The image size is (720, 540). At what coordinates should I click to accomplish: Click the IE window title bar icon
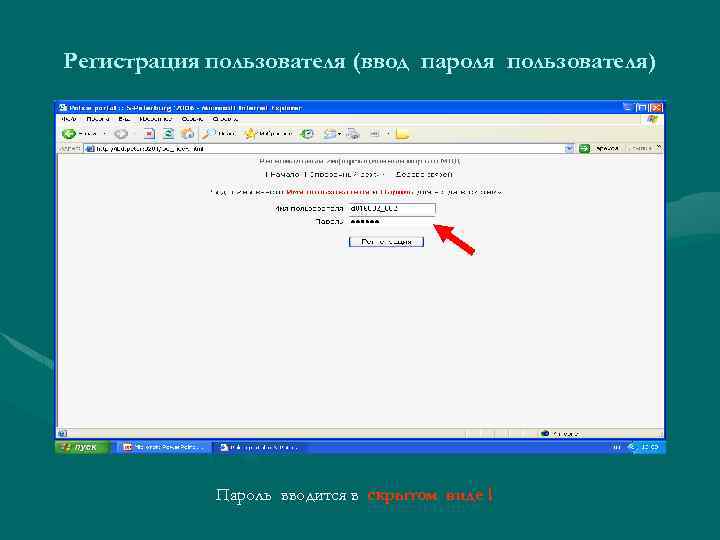(x=63, y=108)
